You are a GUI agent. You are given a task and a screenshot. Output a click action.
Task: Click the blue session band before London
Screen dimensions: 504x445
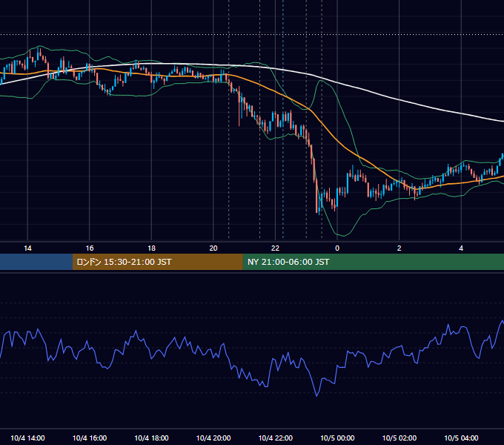(36, 262)
